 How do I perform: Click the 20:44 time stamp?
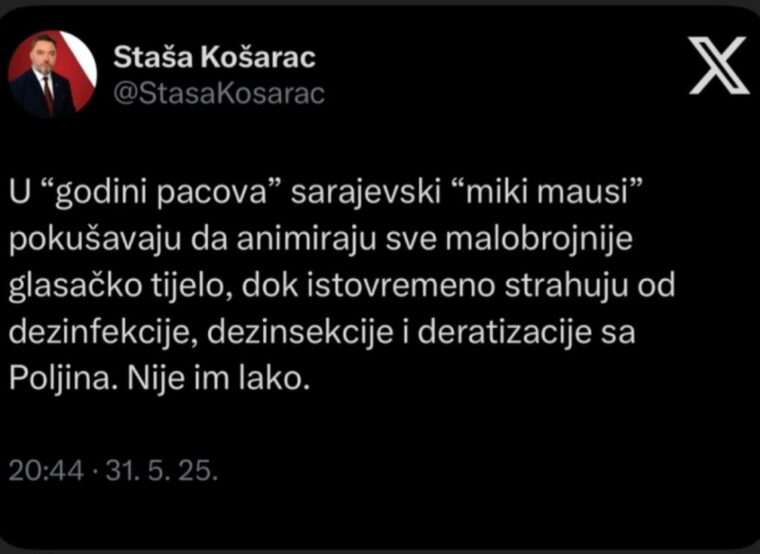click(46, 471)
